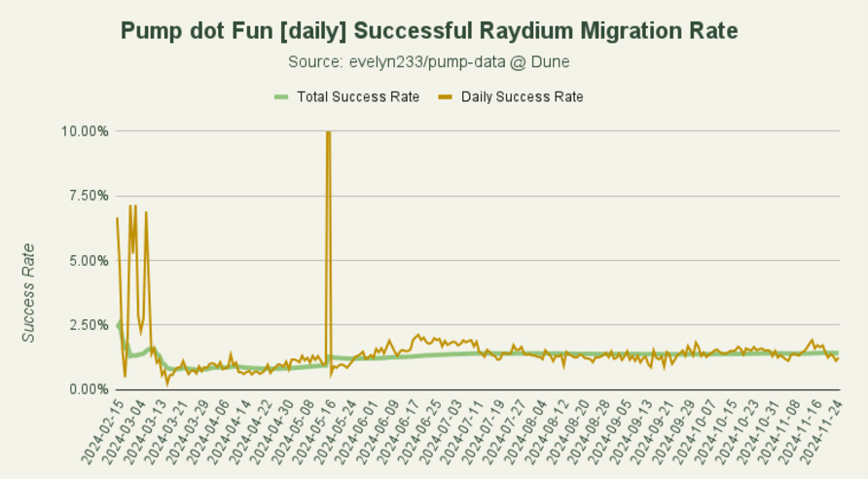Click the 2024-10-07 x-axis date label
This screenshot has width=868, height=479.
tap(694, 431)
